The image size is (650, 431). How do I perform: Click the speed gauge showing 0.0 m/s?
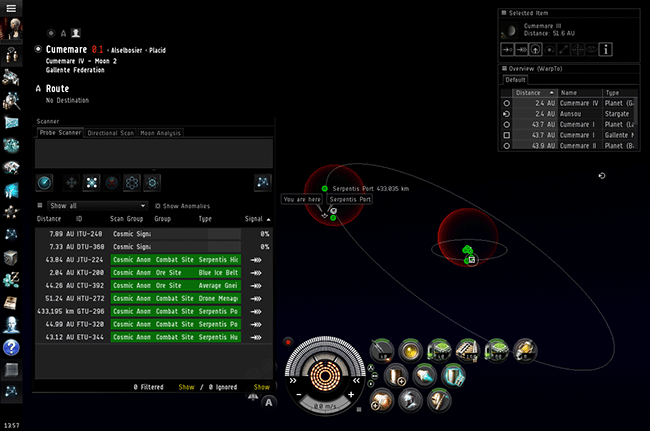coord(325,406)
